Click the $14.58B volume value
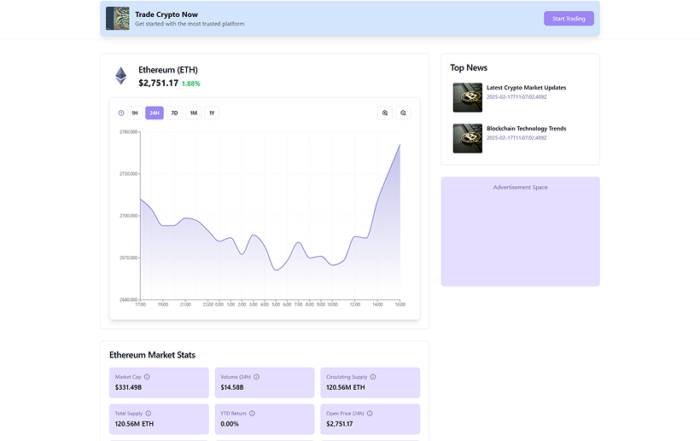700x441 pixels. (232, 387)
